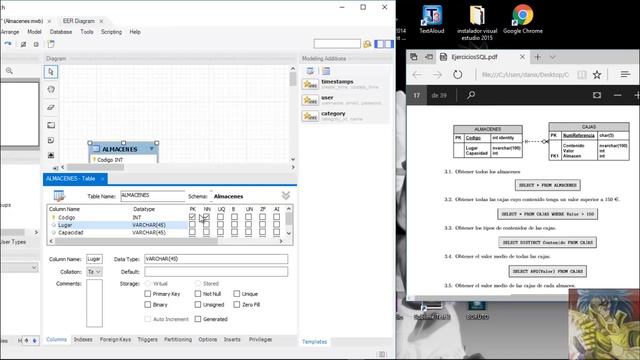Toggle the sidebar panel layout buttons
Screen dimensions: 640x360
tap(384, 44)
